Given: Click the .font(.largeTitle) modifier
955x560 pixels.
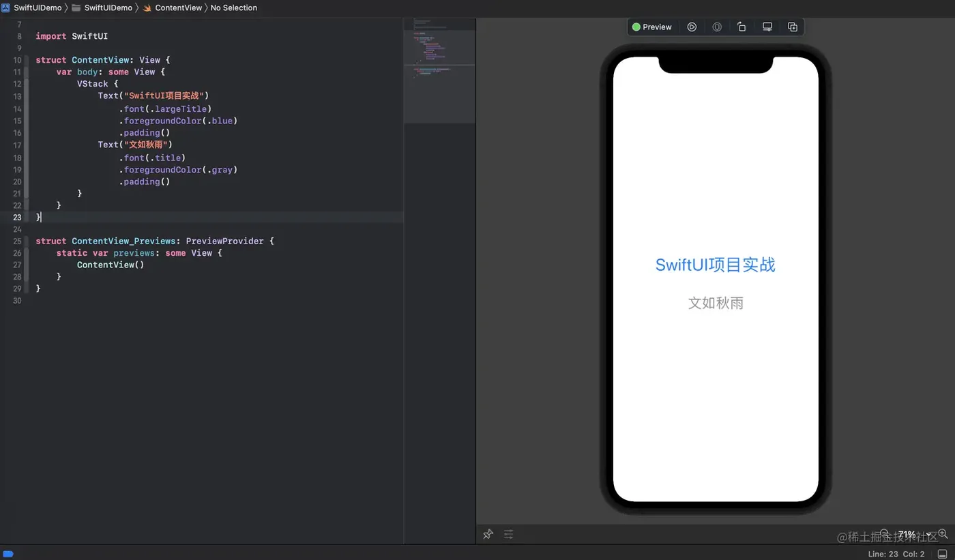Looking at the screenshot, I should pyautogui.click(x=165, y=108).
